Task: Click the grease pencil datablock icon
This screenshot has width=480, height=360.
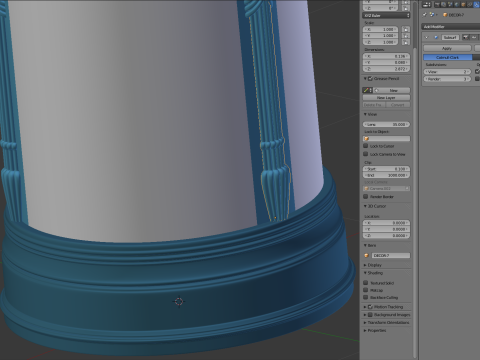Action: tap(367, 90)
